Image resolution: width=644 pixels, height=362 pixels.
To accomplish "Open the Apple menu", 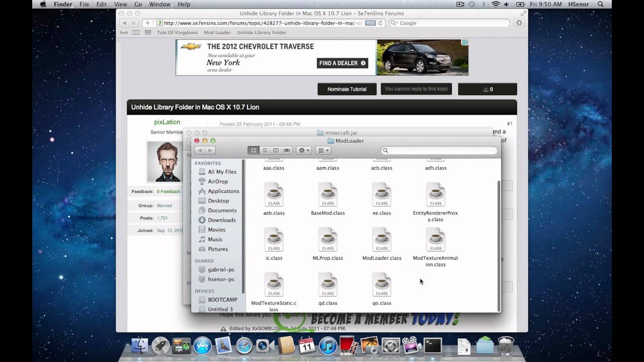I will 43,4.
